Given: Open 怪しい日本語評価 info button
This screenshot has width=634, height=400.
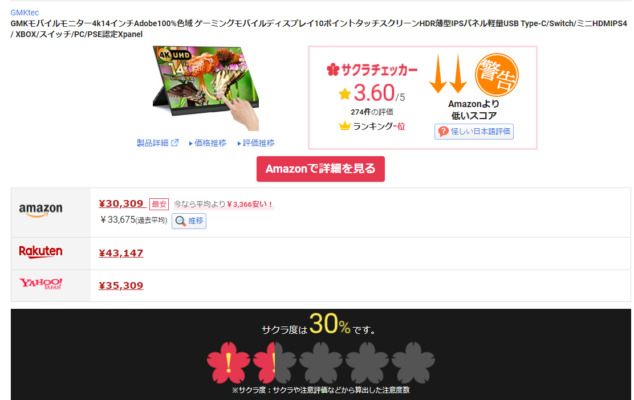Looking at the screenshot, I should tap(474, 131).
